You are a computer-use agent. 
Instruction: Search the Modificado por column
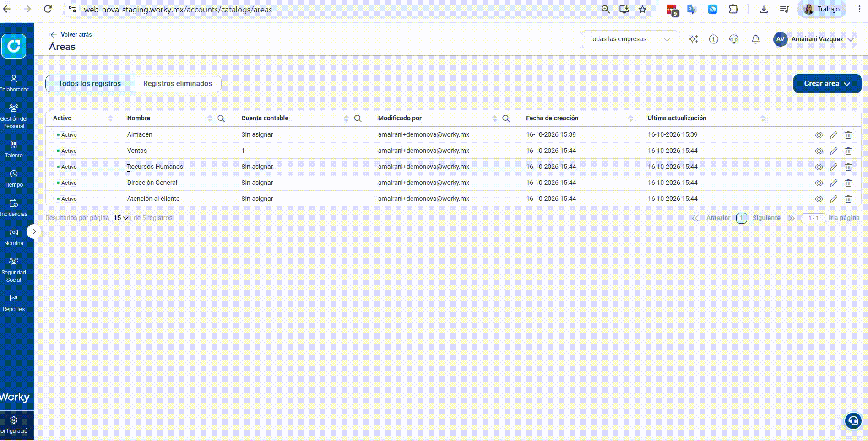point(506,118)
